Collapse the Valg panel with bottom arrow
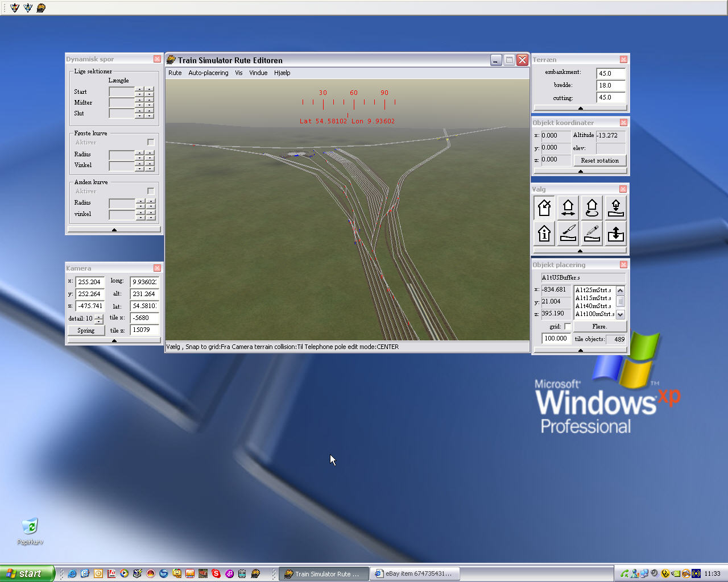 coord(580,251)
